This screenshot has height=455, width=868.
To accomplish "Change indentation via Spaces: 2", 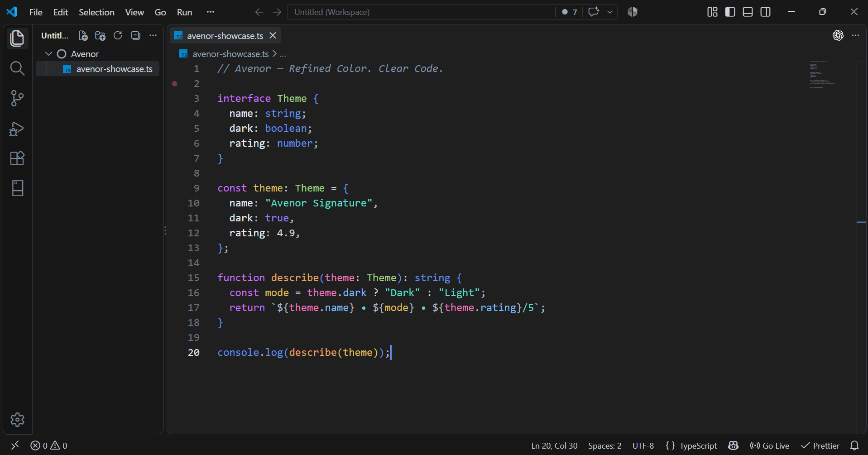I will pos(604,445).
